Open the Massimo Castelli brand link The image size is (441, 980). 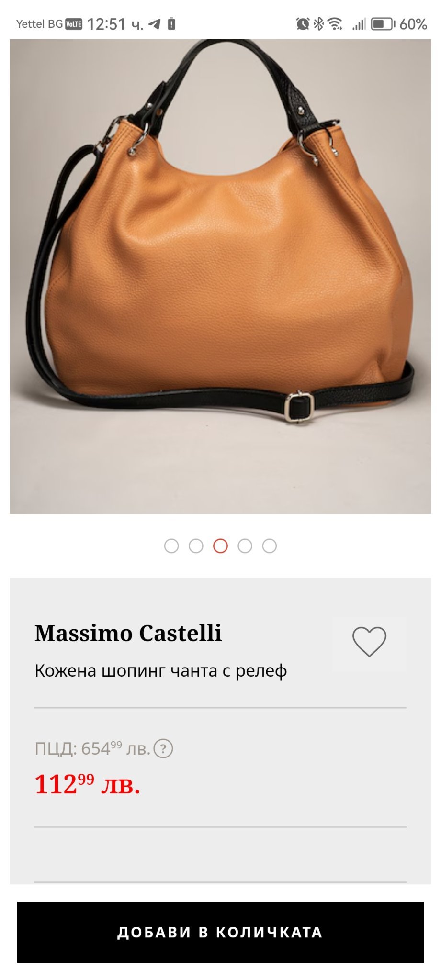128,633
